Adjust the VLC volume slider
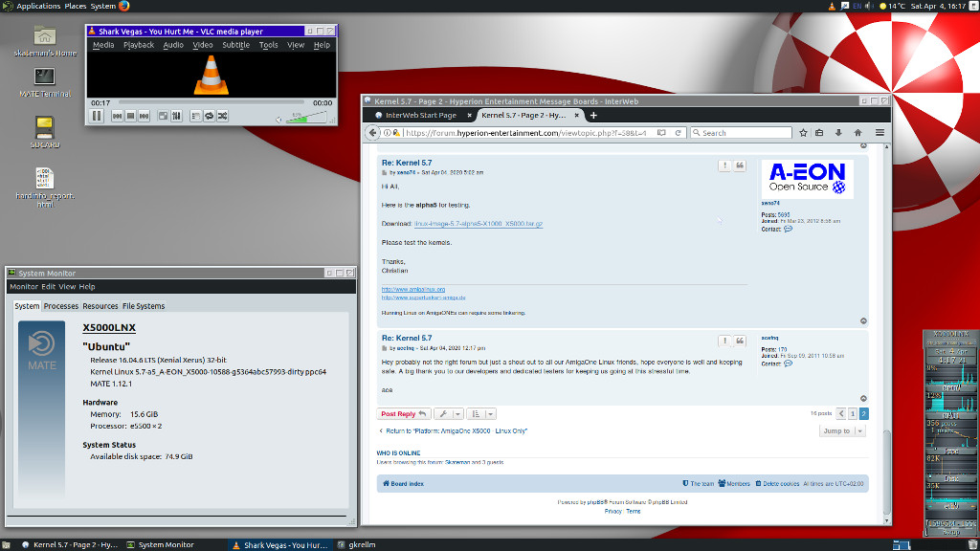980x551 pixels. click(306, 118)
